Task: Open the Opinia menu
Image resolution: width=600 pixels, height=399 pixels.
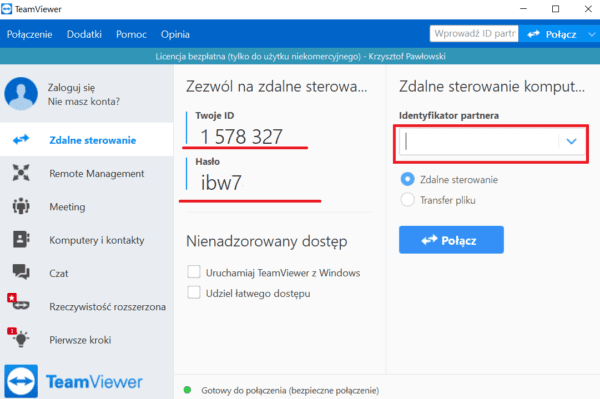Action: (175, 34)
